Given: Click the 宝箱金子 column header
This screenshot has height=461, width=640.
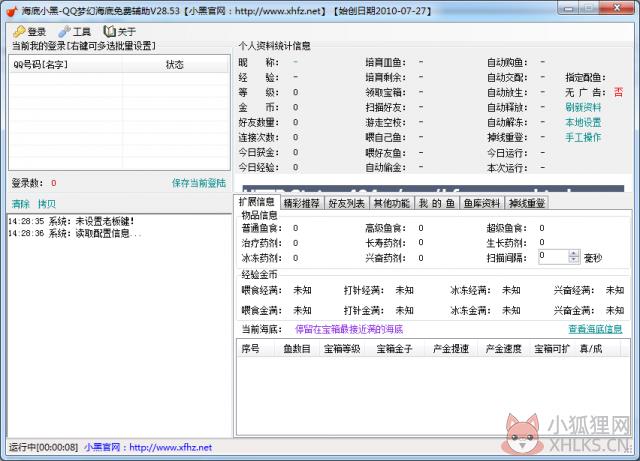Looking at the screenshot, I should pos(394,349).
